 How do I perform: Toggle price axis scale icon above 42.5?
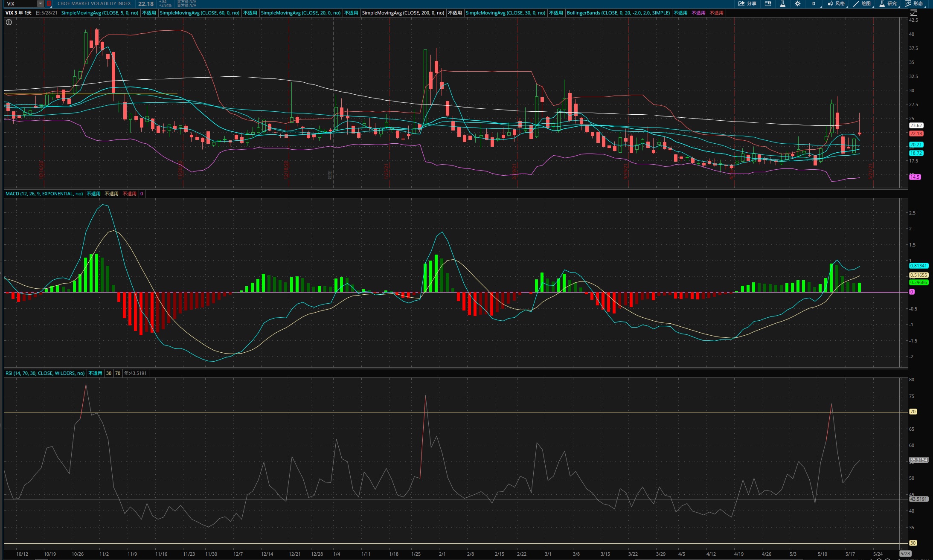(913, 13)
